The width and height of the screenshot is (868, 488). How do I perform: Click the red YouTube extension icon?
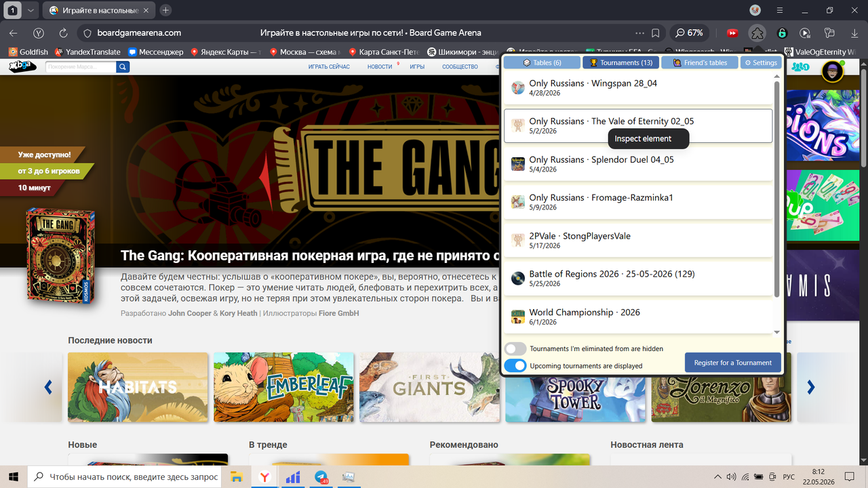coord(732,33)
